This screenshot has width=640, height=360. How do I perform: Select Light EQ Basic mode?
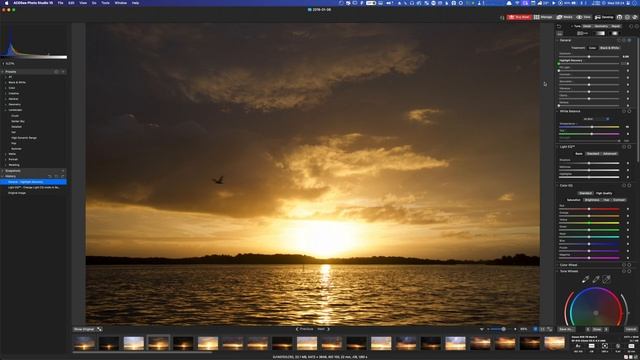tap(579, 154)
